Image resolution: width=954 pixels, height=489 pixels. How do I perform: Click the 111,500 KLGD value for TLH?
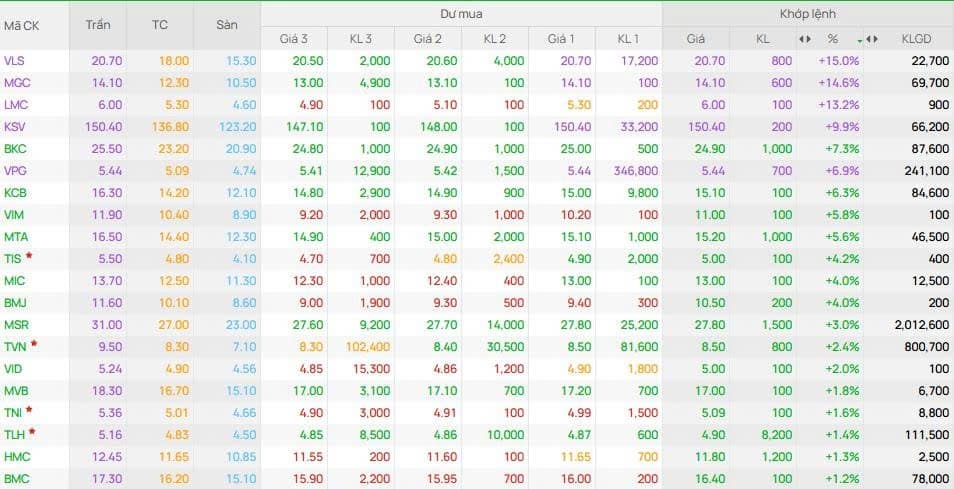(x=928, y=434)
